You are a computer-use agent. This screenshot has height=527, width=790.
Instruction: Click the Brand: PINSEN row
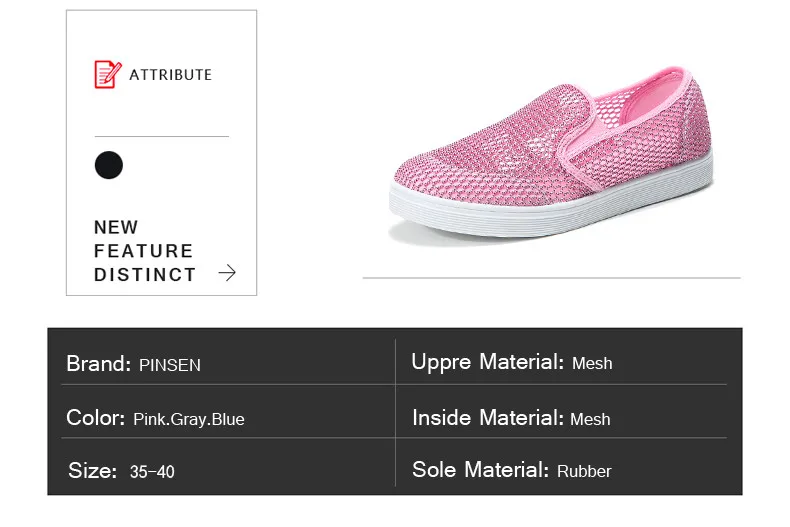[220, 364]
